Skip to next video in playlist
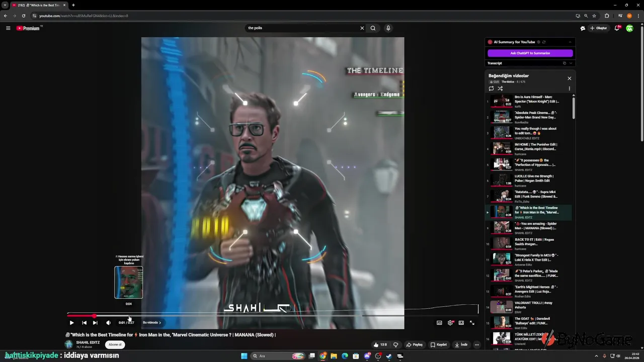Screen dimensions: 644x362 click(95, 323)
